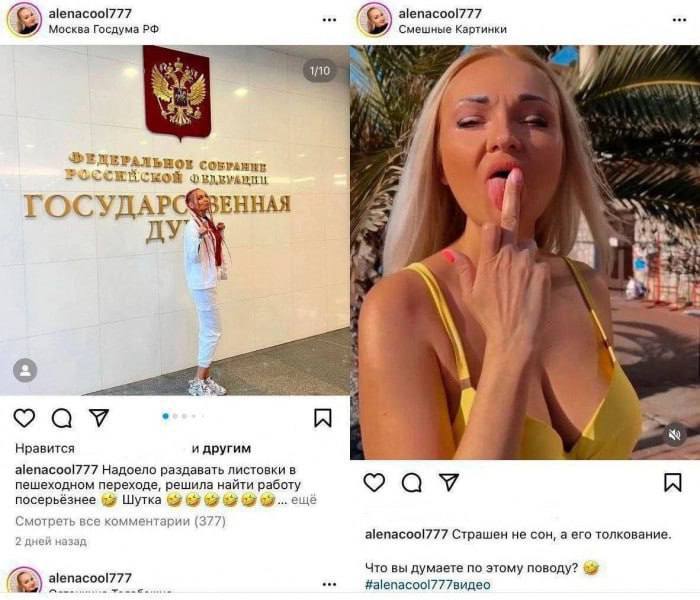Open the 'Смешные Картинки' location label
This screenshot has width=700, height=600.
pos(452,29)
